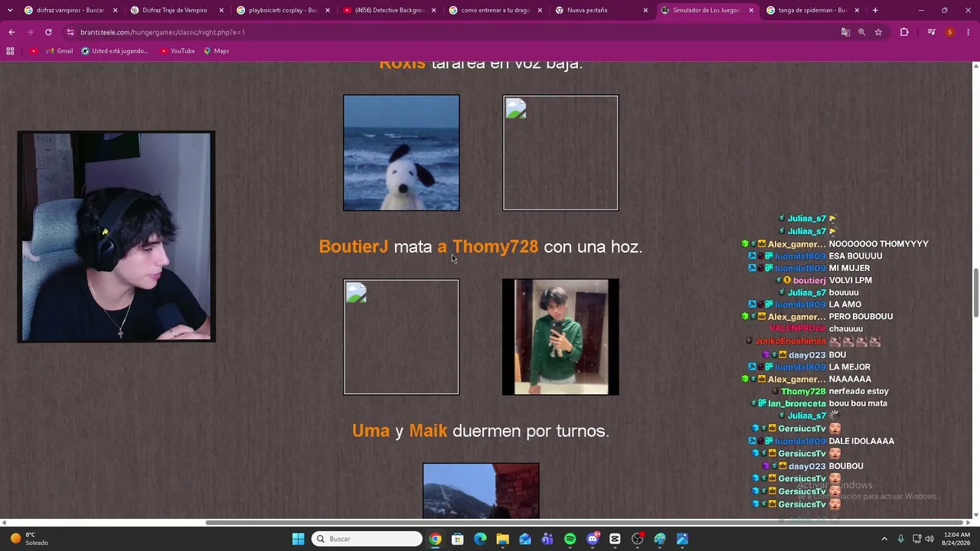
Task: Open File Explorer from the taskbar
Action: (x=502, y=539)
